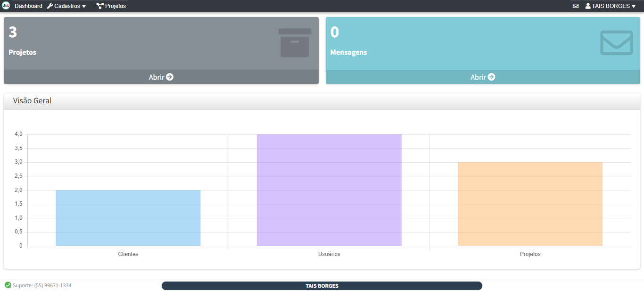Open the Projetos menu item in navbar
The image size is (644, 291).
pos(115,6)
